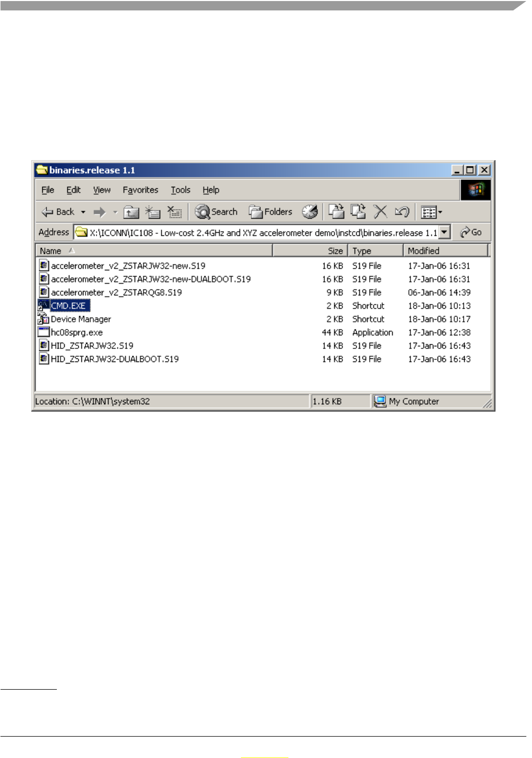
Task: Go up one folder level icon
Action: click(131, 212)
